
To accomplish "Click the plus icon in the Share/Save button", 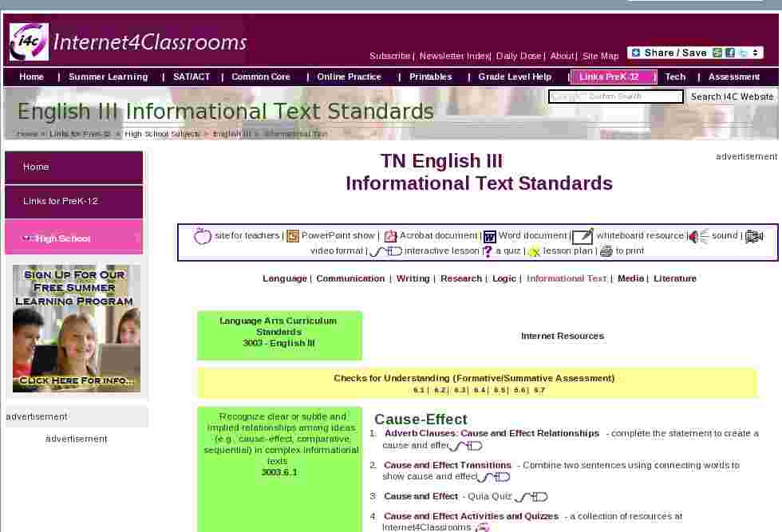I will point(635,53).
